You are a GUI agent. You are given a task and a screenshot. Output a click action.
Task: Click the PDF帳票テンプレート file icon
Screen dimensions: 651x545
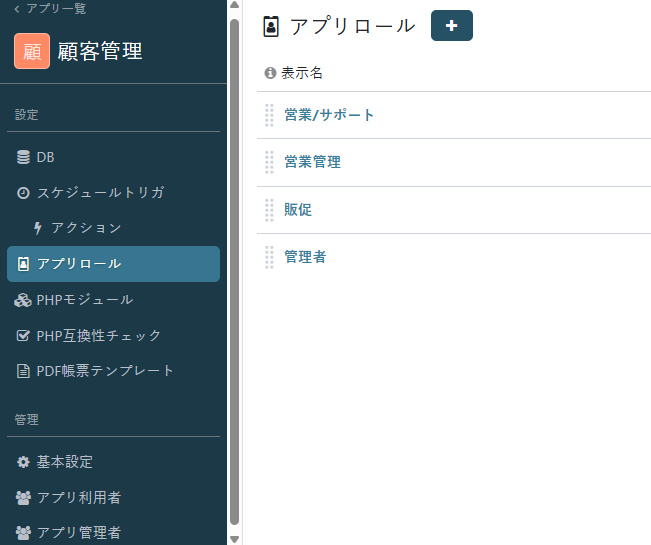tap(23, 371)
